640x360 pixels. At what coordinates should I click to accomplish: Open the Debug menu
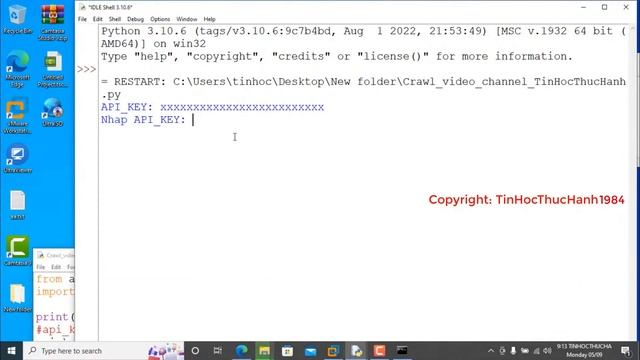[x=135, y=19]
